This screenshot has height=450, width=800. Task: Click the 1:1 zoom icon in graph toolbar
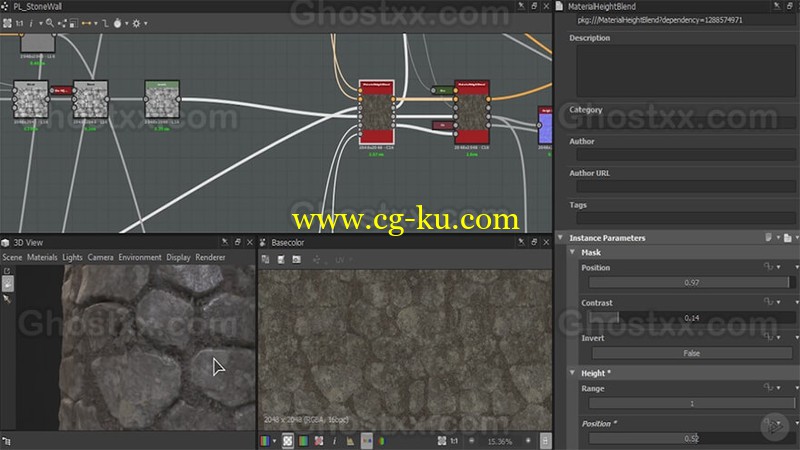click(x=19, y=23)
